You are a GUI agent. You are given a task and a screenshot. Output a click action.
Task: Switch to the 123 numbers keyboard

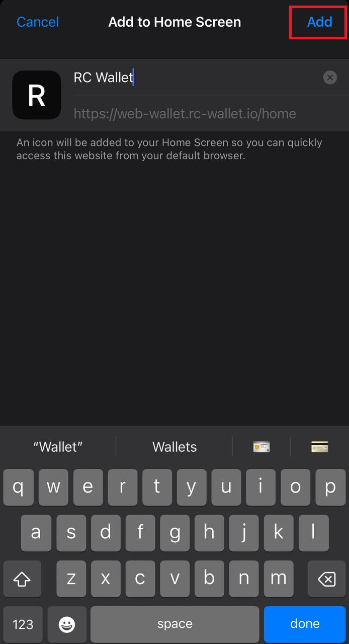(23, 624)
